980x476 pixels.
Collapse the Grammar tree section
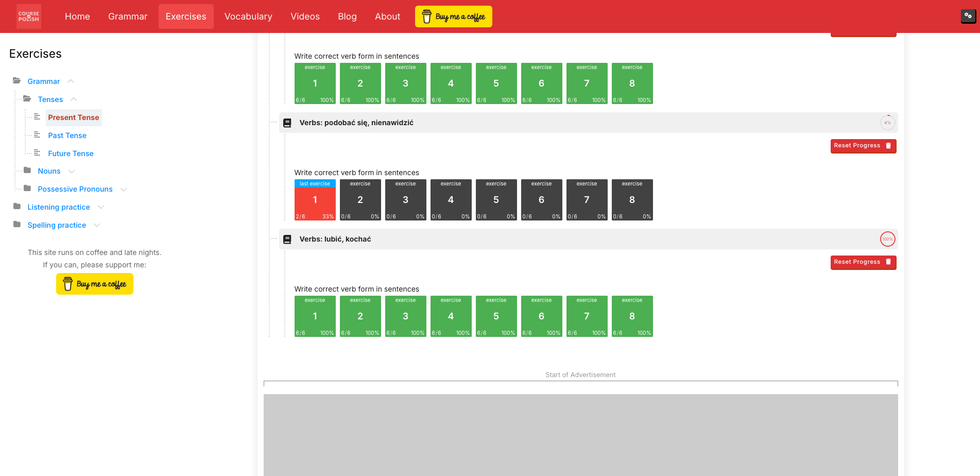[71, 81]
